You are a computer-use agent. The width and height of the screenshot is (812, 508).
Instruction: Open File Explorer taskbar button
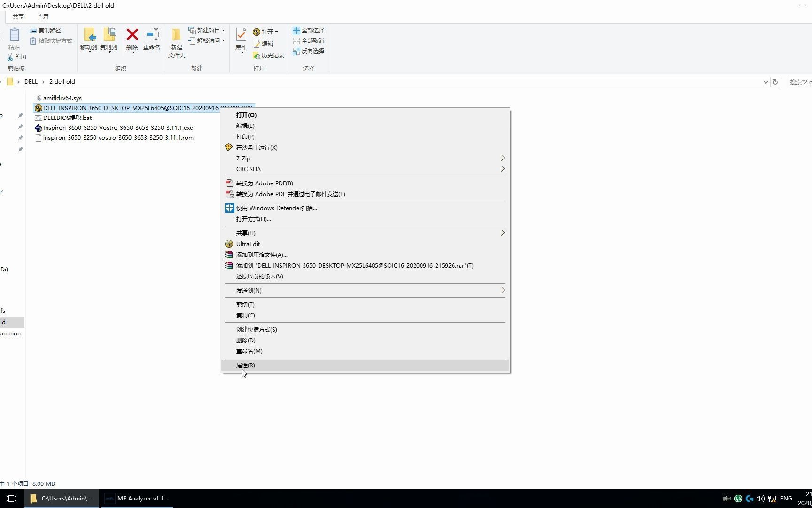click(x=62, y=499)
